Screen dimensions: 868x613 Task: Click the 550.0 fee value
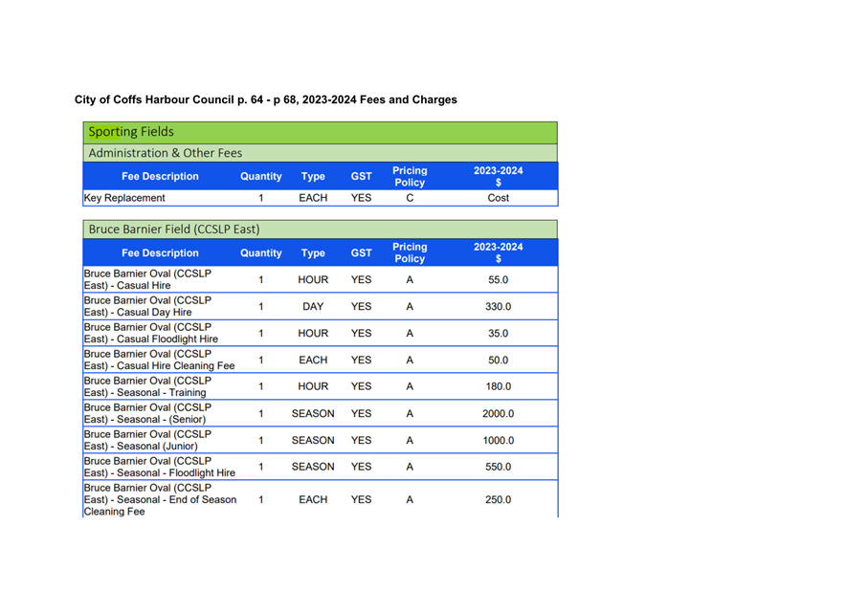[x=499, y=467]
